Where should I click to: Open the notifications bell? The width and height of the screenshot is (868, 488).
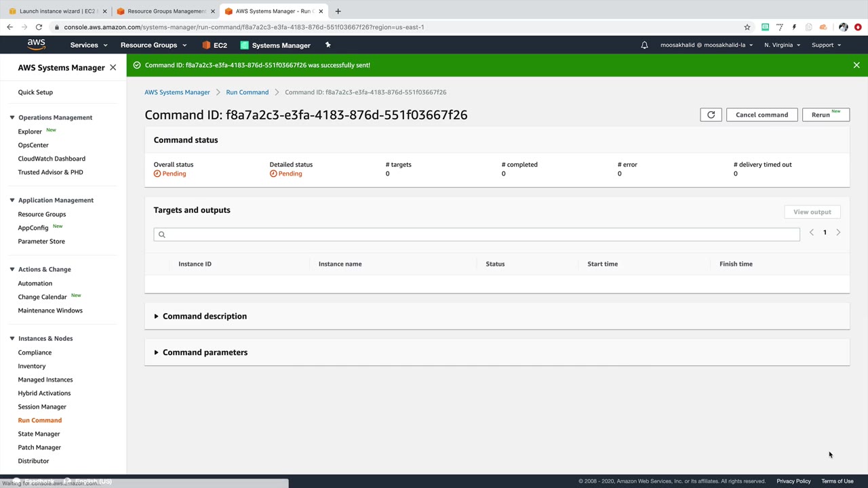click(644, 45)
